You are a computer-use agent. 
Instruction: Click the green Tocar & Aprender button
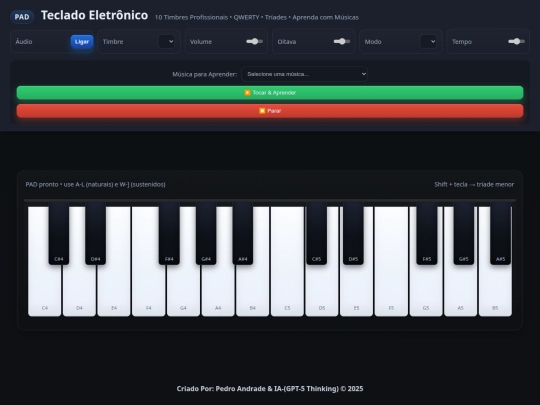coord(270,93)
